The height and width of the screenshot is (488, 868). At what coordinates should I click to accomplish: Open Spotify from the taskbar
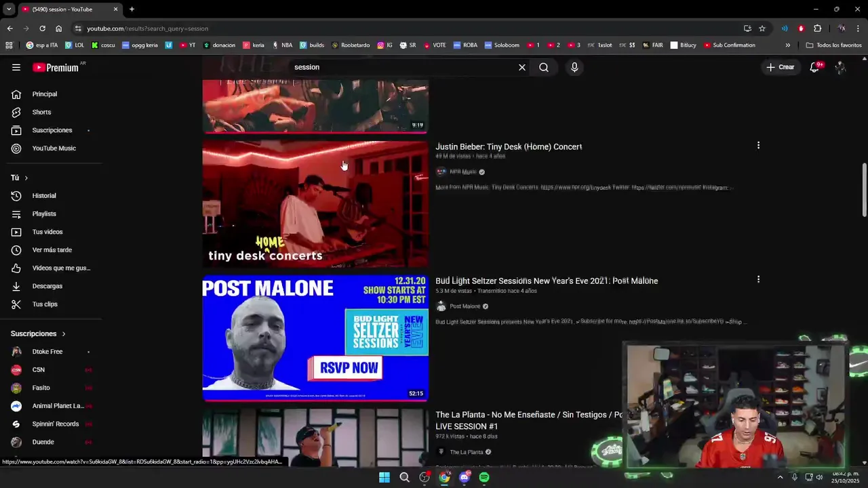click(x=484, y=477)
